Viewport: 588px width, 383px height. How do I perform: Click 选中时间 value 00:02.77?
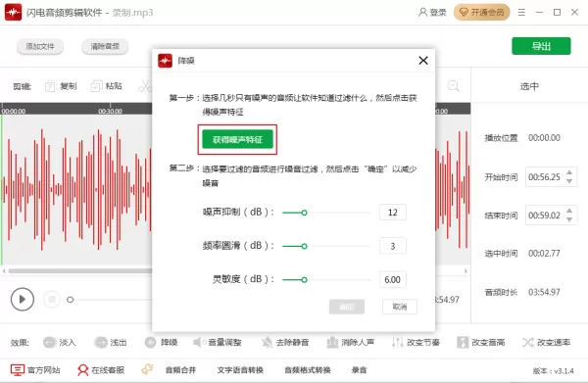click(544, 254)
